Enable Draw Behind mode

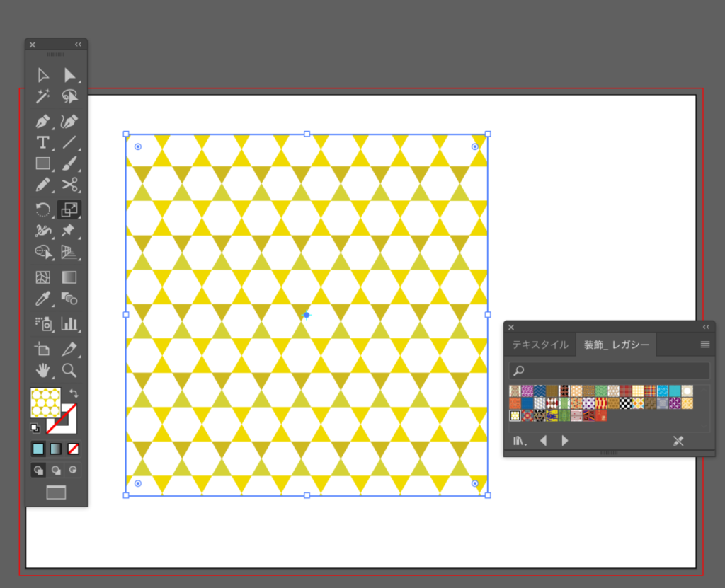click(x=56, y=470)
